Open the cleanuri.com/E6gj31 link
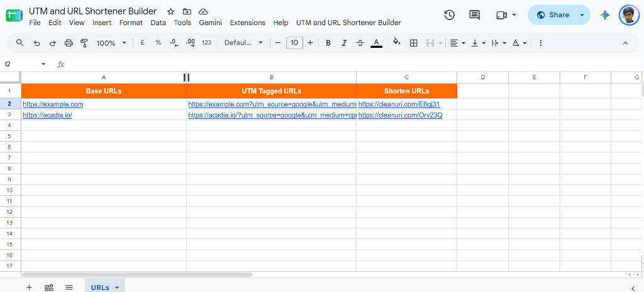 point(399,104)
